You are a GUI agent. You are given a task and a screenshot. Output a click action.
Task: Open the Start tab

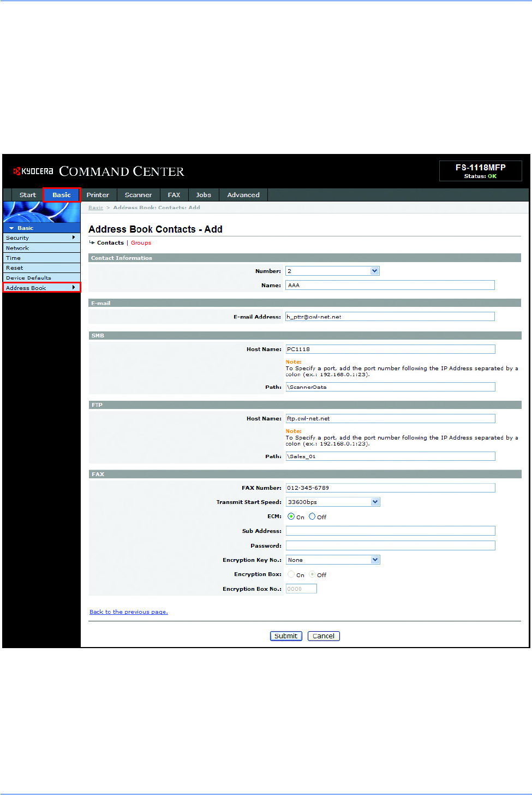tap(28, 195)
